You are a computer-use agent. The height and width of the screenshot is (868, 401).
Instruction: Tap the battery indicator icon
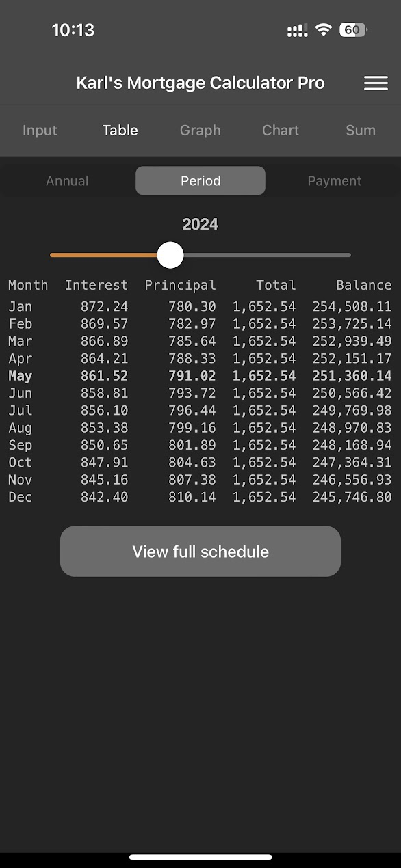pos(353,30)
